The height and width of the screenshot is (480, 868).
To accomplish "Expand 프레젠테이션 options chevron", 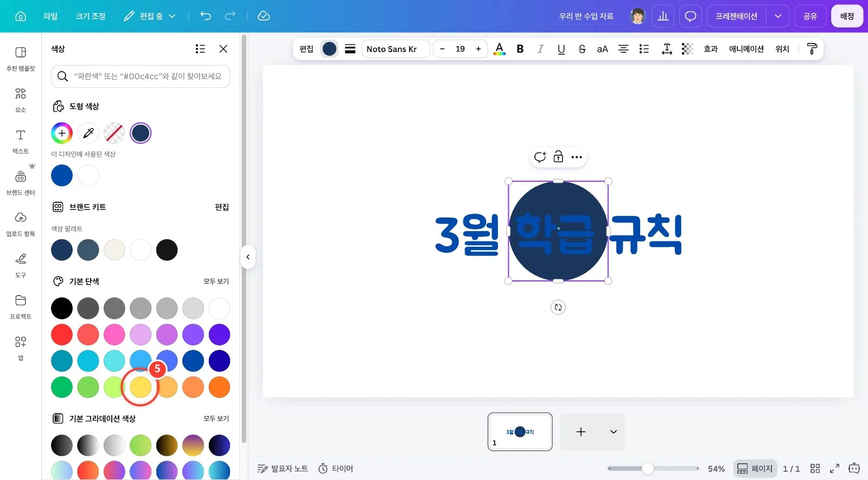I will pyautogui.click(x=778, y=16).
